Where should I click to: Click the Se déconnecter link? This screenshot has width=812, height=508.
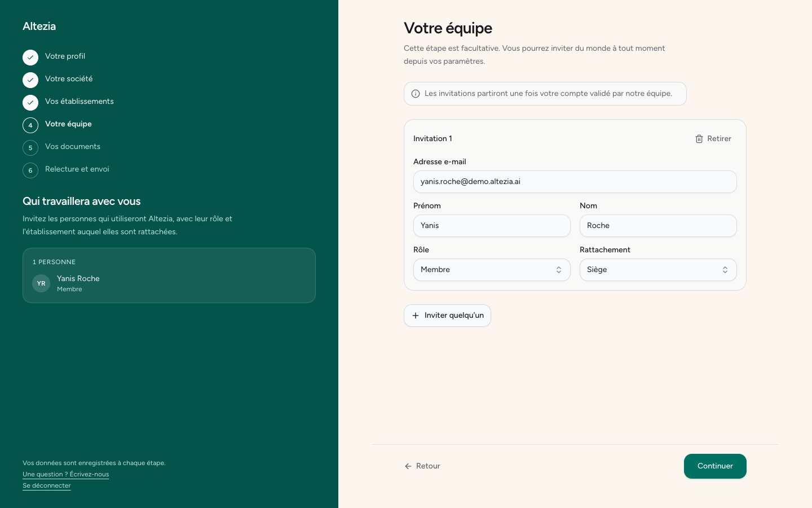[x=47, y=485]
